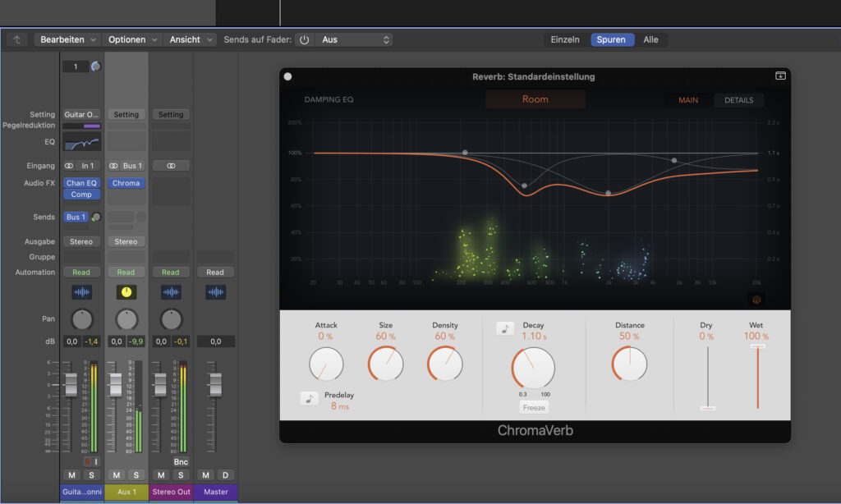This screenshot has width=841, height=504.
Task: Click the plug-in window link icon
Action: pos(780,76)
